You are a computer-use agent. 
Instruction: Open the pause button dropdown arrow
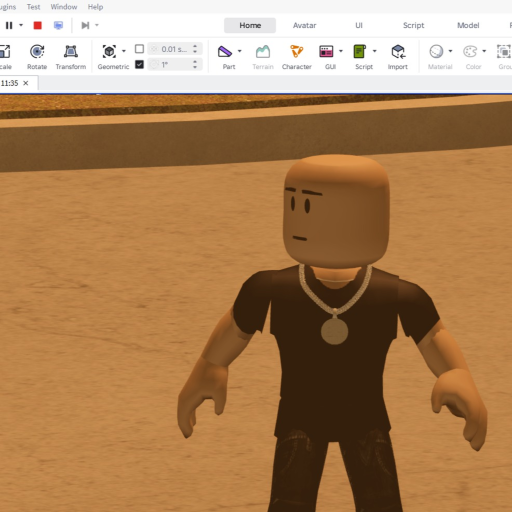[x=21, y=25]
